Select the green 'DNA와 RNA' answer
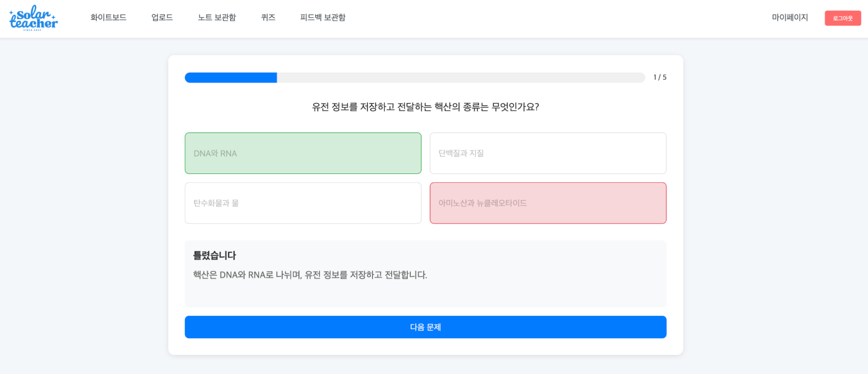 click(x=303, y=153)
